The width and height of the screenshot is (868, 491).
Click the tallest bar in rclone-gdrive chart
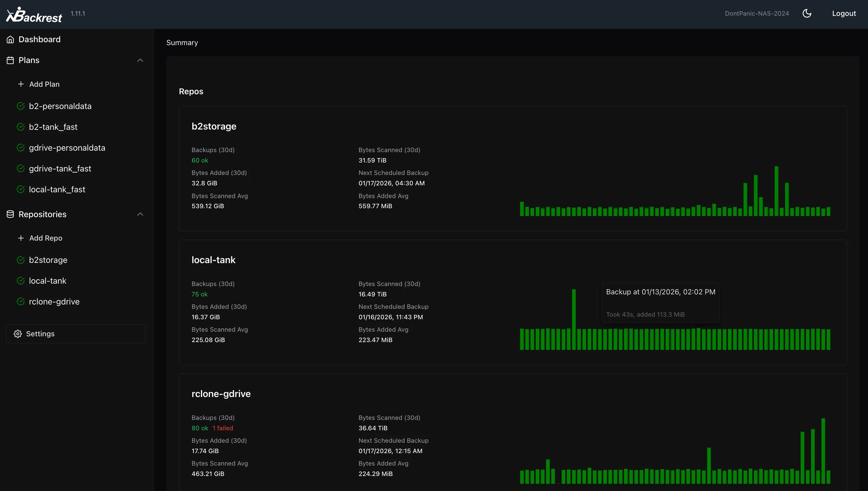click(823, 451)
